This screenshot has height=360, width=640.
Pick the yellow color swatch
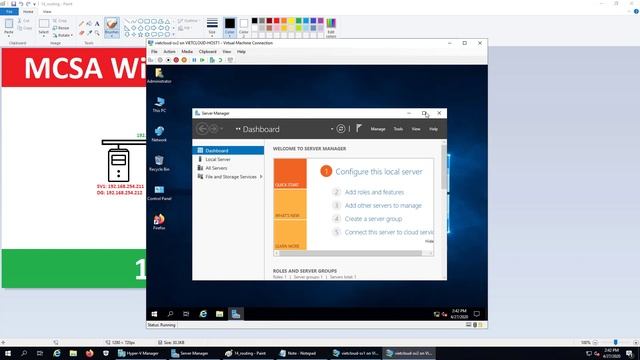[291, 21]
